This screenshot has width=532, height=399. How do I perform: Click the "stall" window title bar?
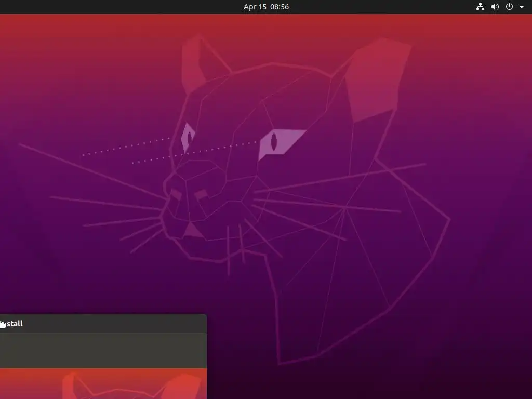(103, 324)
